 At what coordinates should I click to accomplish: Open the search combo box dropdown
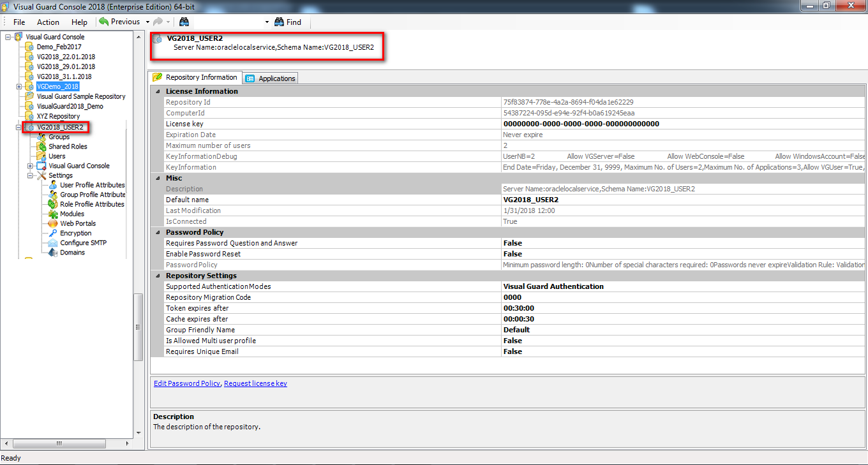pos(266,21)
